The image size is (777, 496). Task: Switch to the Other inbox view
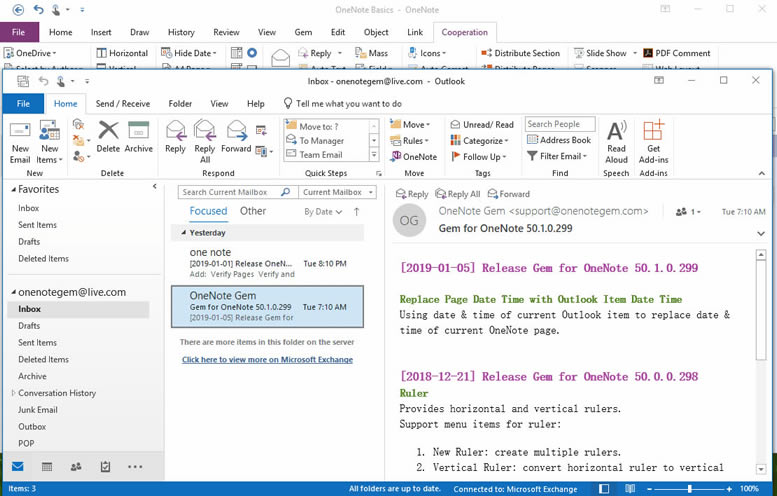tap(253, 211)
